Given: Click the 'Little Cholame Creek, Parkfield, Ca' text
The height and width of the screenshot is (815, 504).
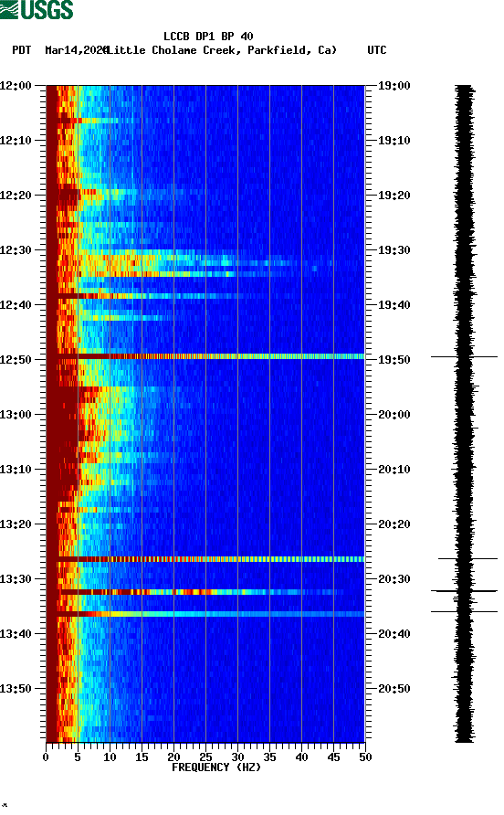Looking at the screenshot, I should 221,50.
